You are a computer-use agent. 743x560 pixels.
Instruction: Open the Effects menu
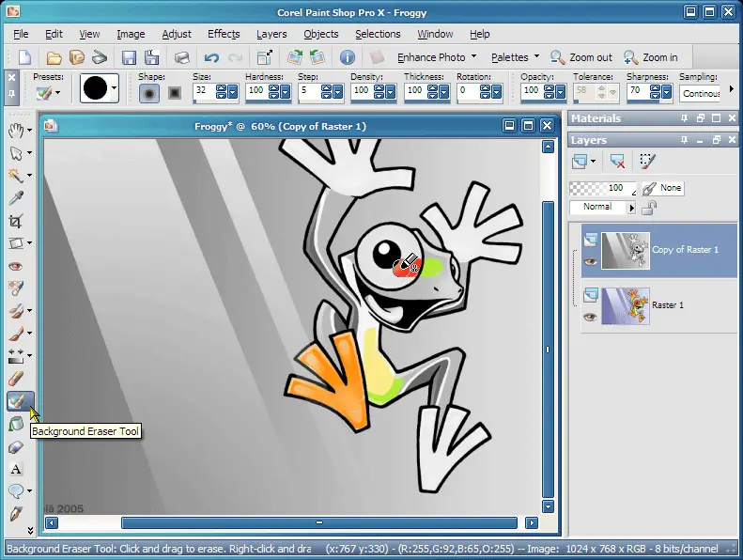[224, 34]
